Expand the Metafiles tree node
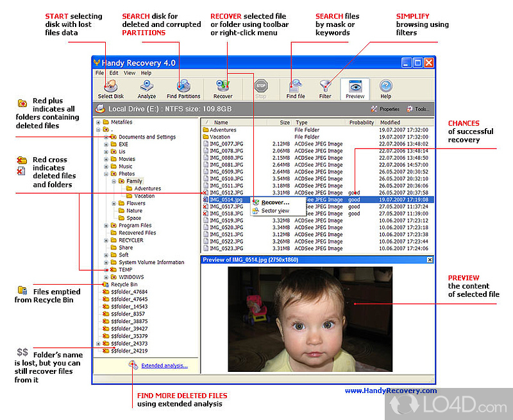Image resolution: width=513 pixels, height=420 pixels. coord(98,122)
